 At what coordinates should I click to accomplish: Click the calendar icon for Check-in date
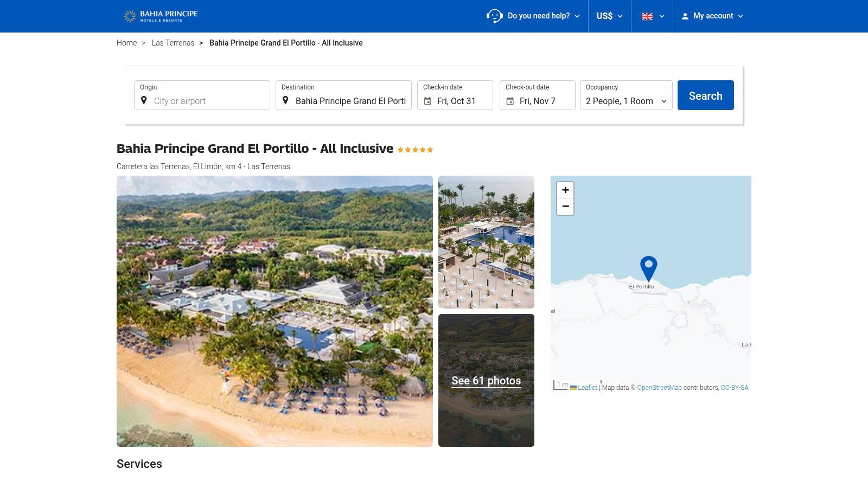(x=428, y=100)
